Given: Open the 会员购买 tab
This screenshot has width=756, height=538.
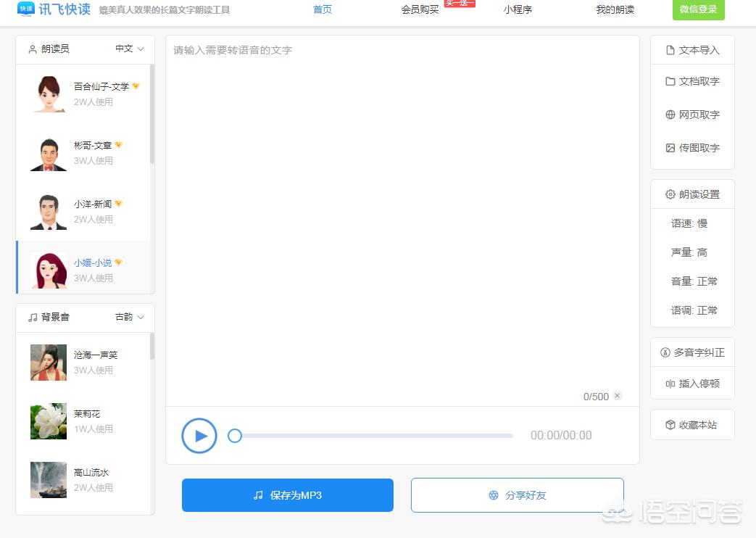Looking at the screenshot, I should tap(420, 9).
